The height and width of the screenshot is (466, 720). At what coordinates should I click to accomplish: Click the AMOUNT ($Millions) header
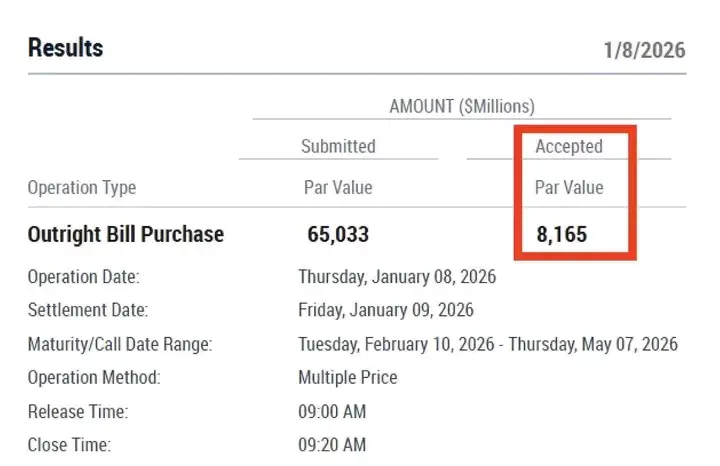(461, 107)
